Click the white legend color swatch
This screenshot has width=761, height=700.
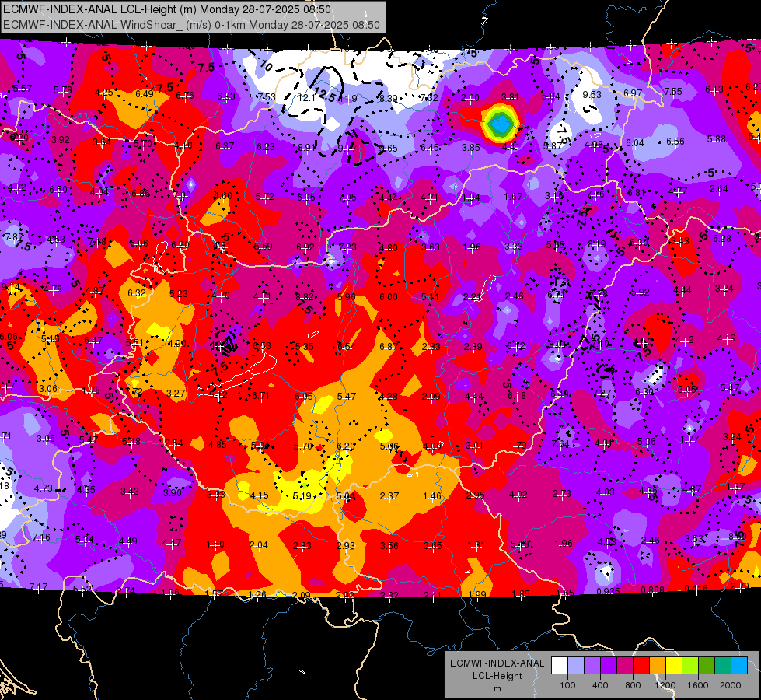[x=560, y=665]
